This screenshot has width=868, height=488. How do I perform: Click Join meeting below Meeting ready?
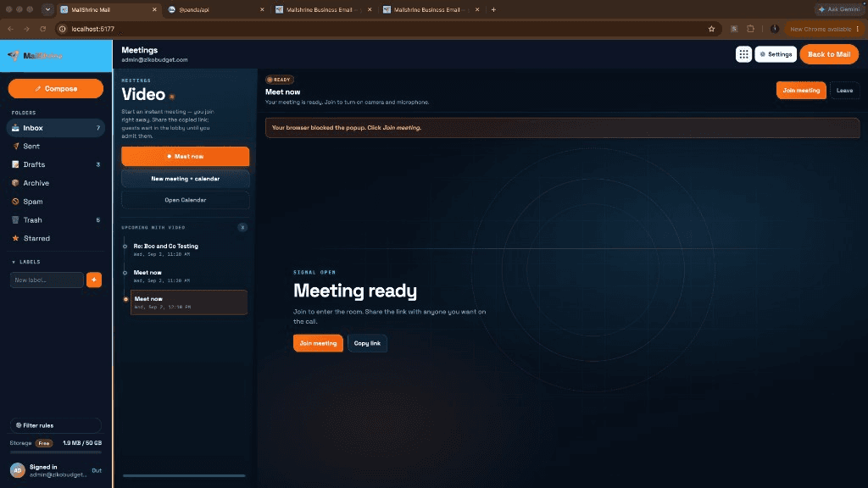tap(318, 343)
